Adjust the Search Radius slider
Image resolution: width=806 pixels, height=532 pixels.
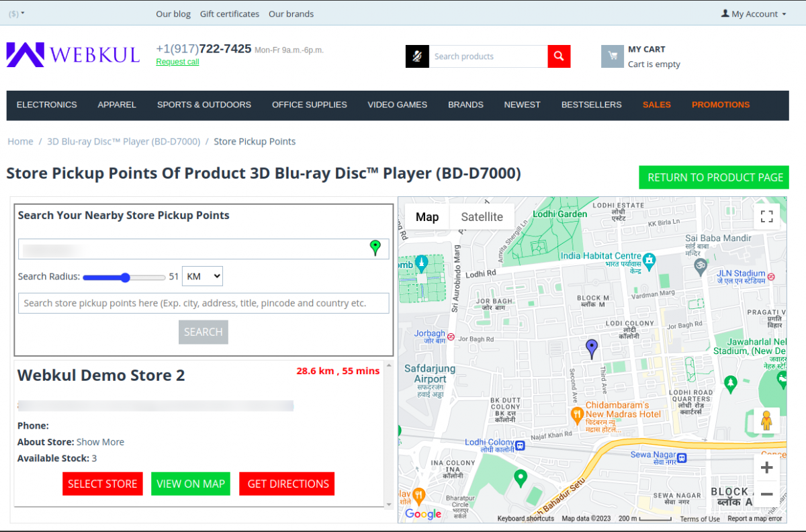click(124, 277)
